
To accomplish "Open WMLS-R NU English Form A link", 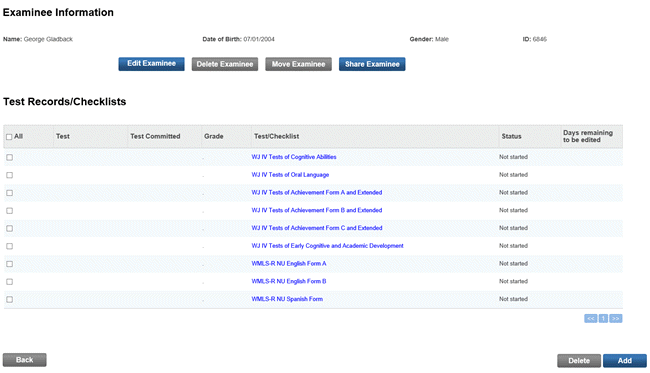I will click(289, 264).
